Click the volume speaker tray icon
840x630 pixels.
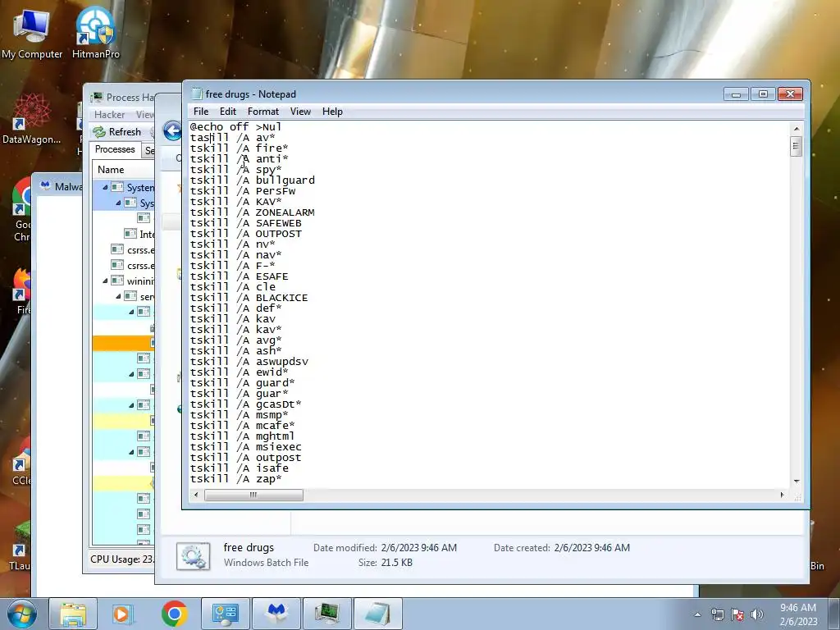[756, 614]
